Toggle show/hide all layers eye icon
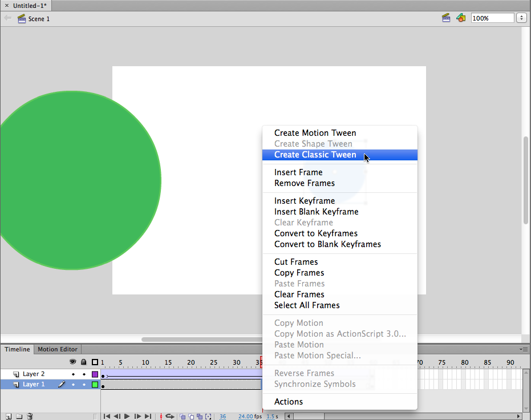The width and height of the screenshot is (531, 420). (x=73, y=362)
